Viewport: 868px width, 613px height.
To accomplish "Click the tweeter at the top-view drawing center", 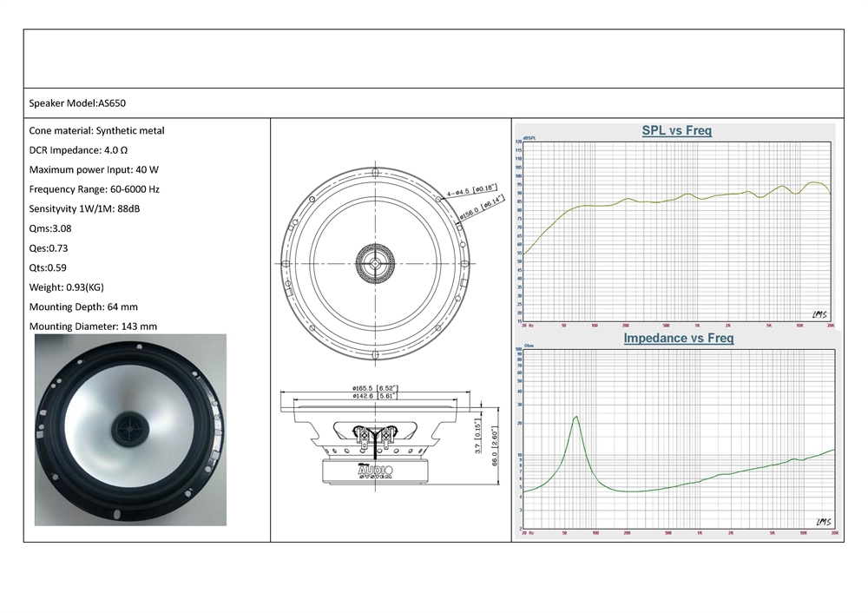I will 374,262.
